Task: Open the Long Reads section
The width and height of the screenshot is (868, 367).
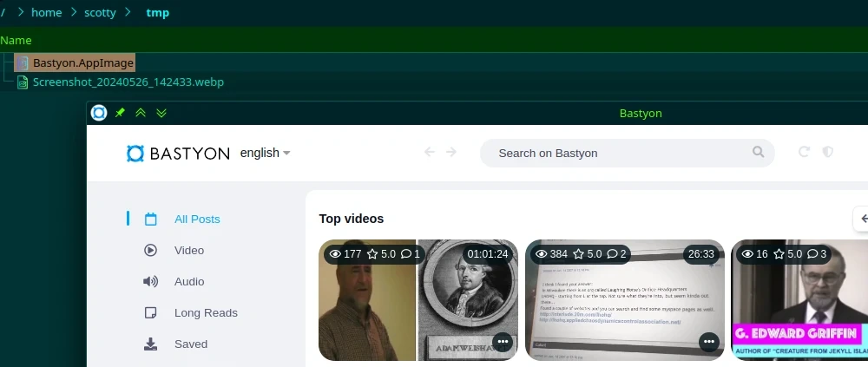Action: coord(206,312)
